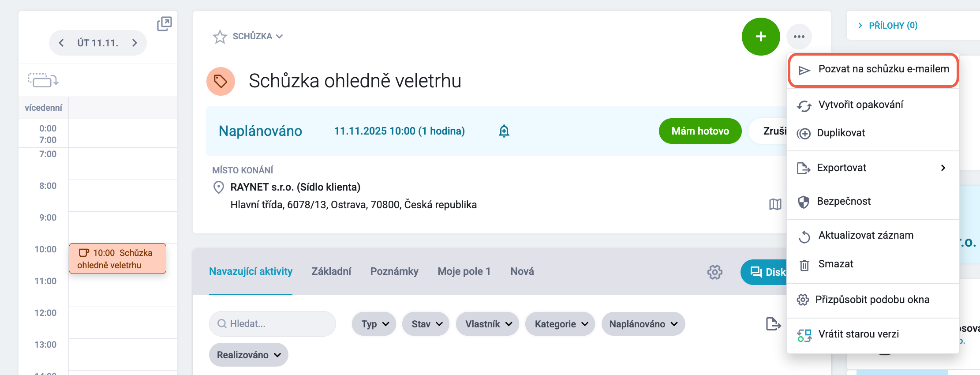Viewport: 980px width, 375px height.
Task: Open tab settings gear icon
Action: [x=715, y=272]
